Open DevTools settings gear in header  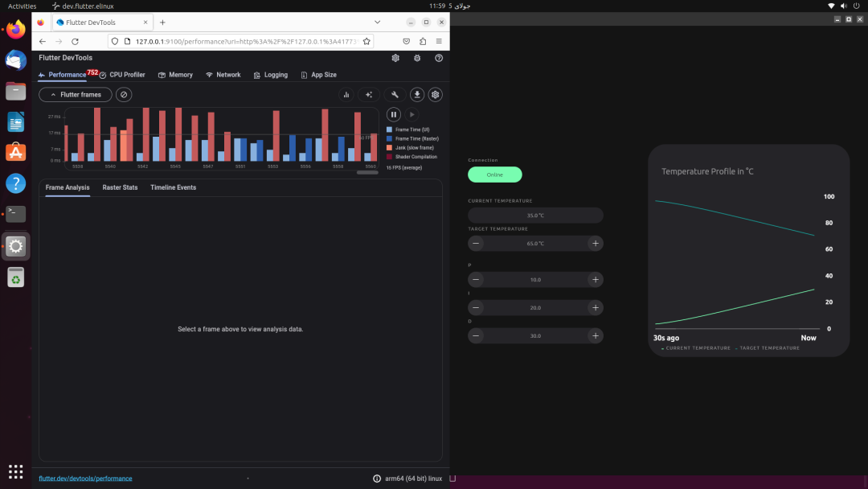pos(395,58)
